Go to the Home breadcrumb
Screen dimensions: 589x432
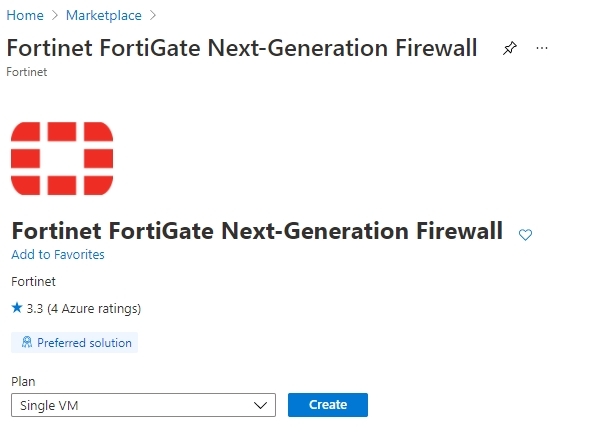pos(25,15)
